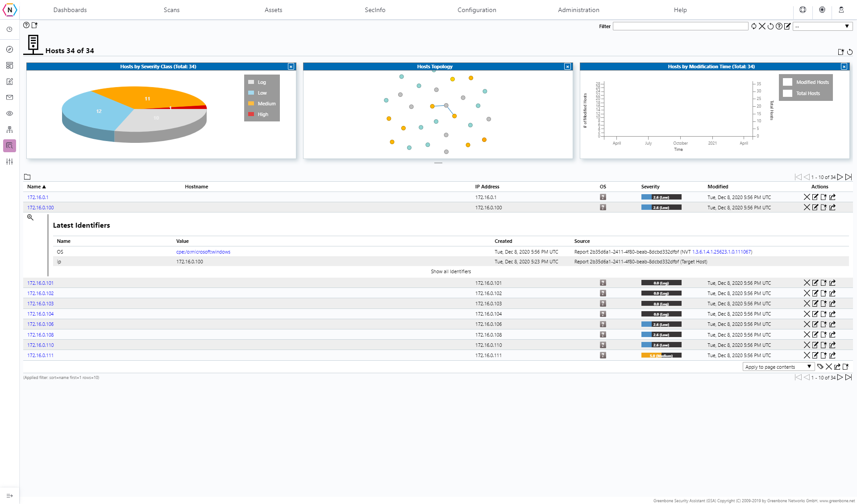Click the sliders settings sidebar icon
The width and height of the screenshot is (857, 504).
coord(9,162)
